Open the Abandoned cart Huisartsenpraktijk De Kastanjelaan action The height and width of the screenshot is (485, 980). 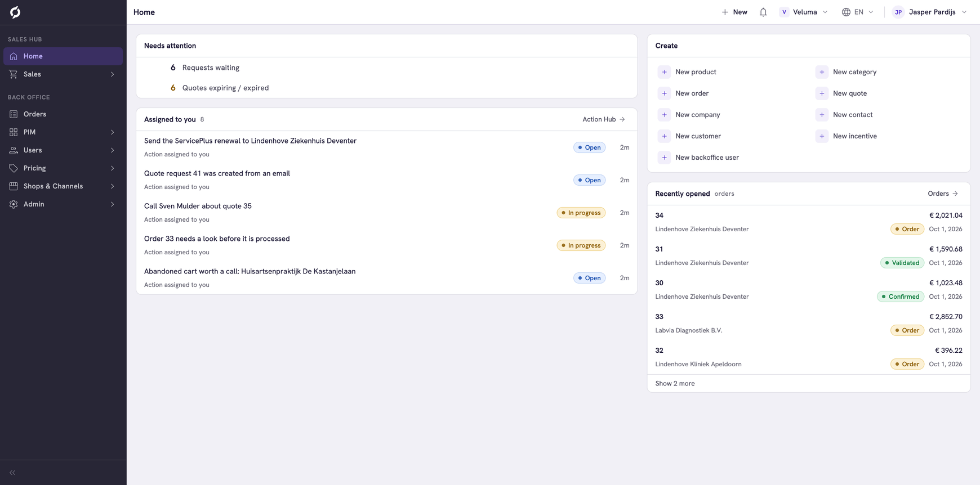pos(386,278)
